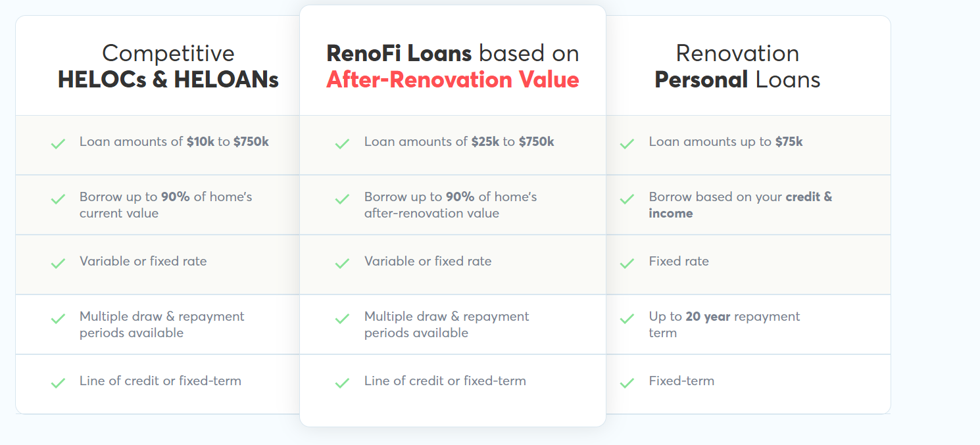Click the RenoFi Loans based on heading

[453, 53]
